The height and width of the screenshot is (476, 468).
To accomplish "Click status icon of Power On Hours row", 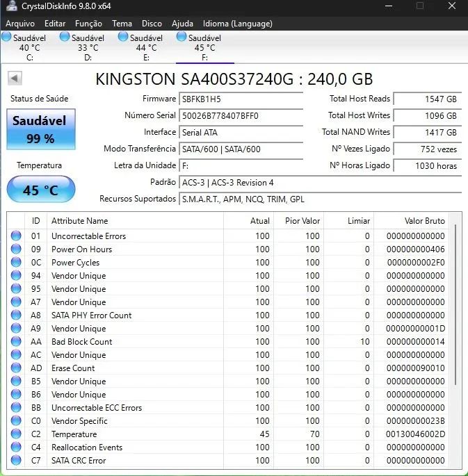I will (16, 249).
